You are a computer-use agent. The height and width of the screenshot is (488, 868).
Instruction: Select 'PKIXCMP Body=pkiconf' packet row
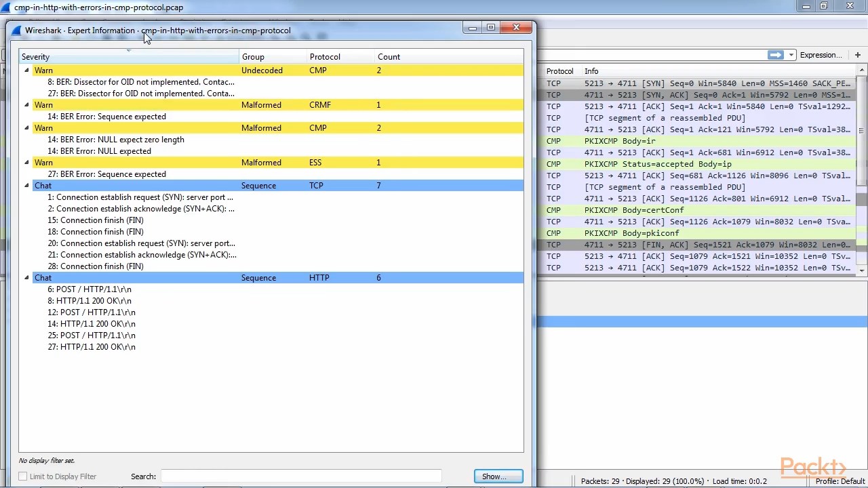[x=696, y=233]
